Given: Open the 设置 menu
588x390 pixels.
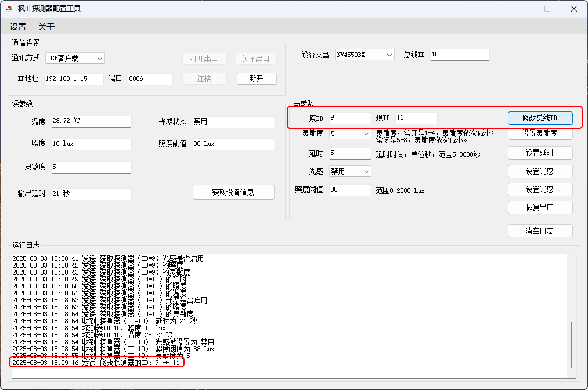Looking at the screenshot, I should [x=18, y=27].
